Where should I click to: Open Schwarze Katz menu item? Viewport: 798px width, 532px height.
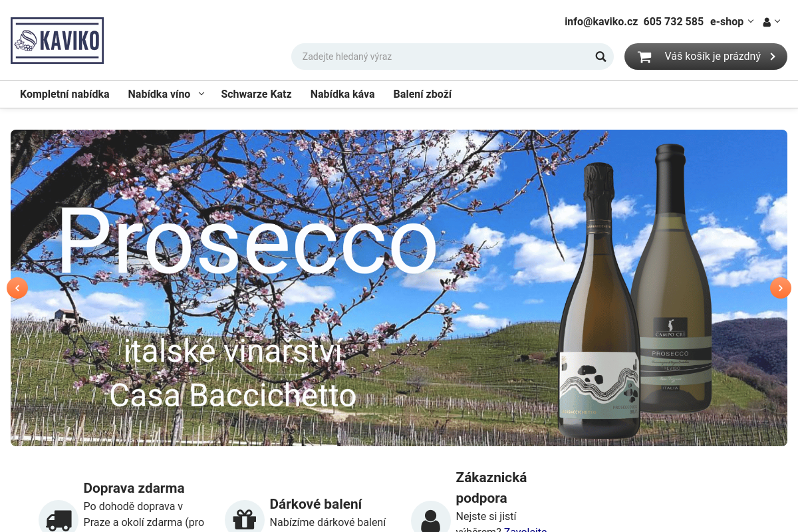tap(256, 94)
